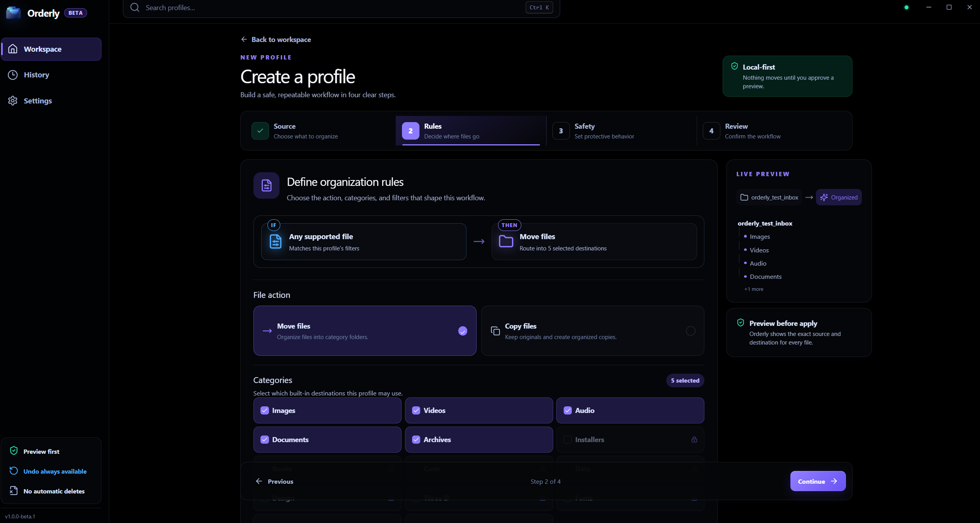
Task: Click the History clock icon
Action: 13,75
